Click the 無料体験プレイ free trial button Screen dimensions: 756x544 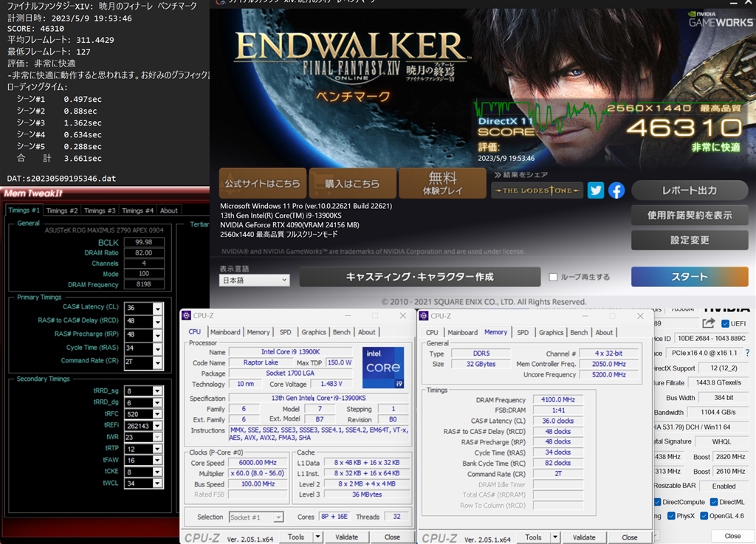442,184
